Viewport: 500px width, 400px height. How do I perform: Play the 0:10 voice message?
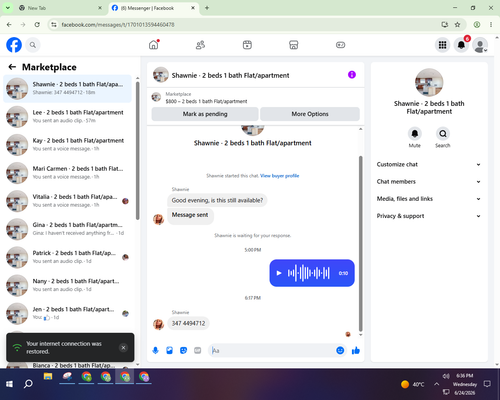[279, 273]
